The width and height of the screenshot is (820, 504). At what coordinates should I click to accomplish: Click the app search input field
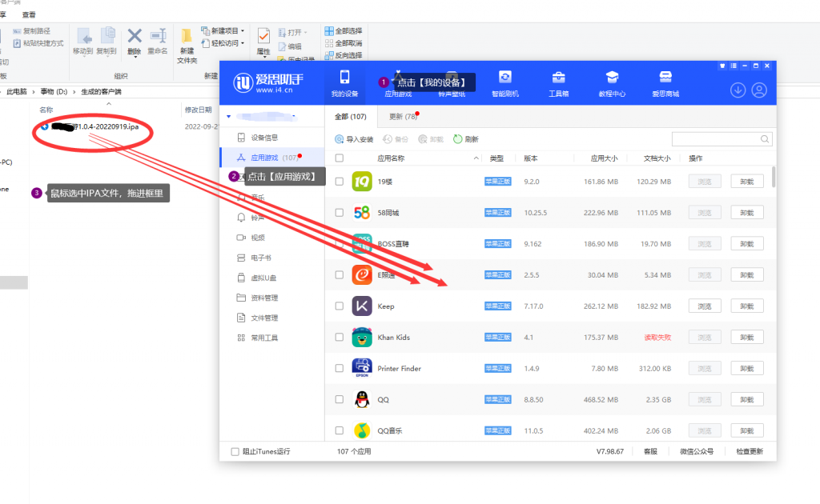(717, 139)
